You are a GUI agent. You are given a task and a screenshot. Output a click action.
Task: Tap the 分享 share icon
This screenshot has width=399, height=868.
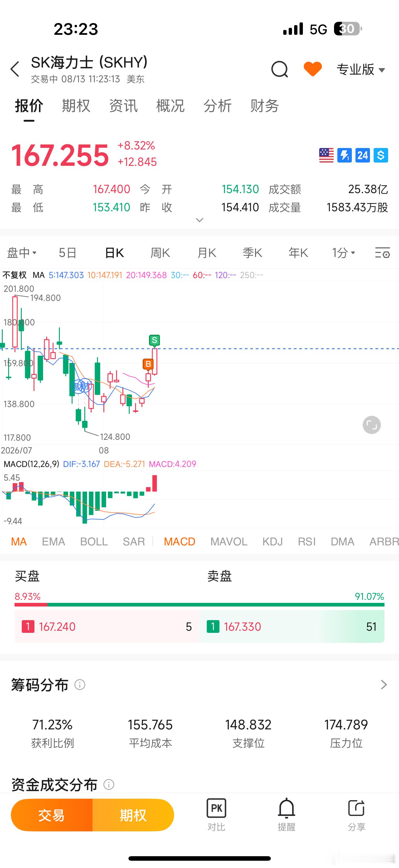coord(357,815)
